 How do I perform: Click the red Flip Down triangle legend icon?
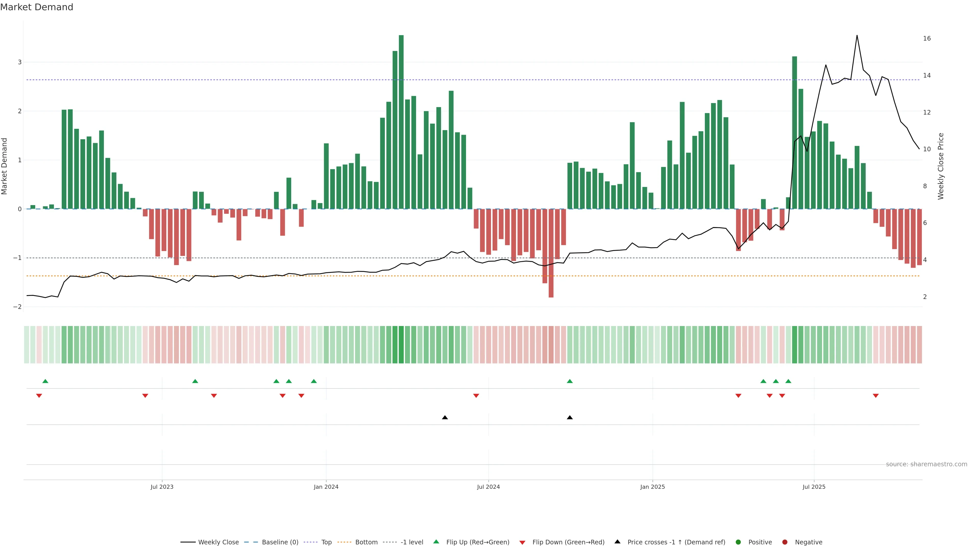522,543
